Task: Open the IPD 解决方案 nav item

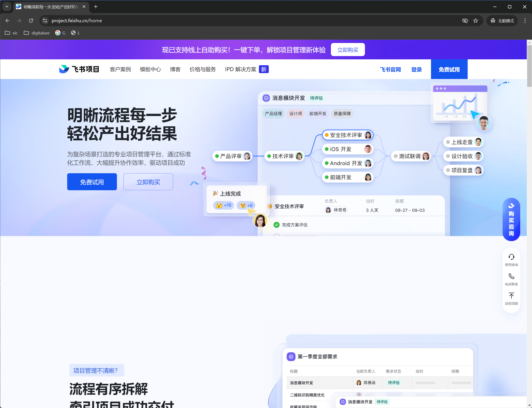Action: pyautogui.click(x=241, y=69)
